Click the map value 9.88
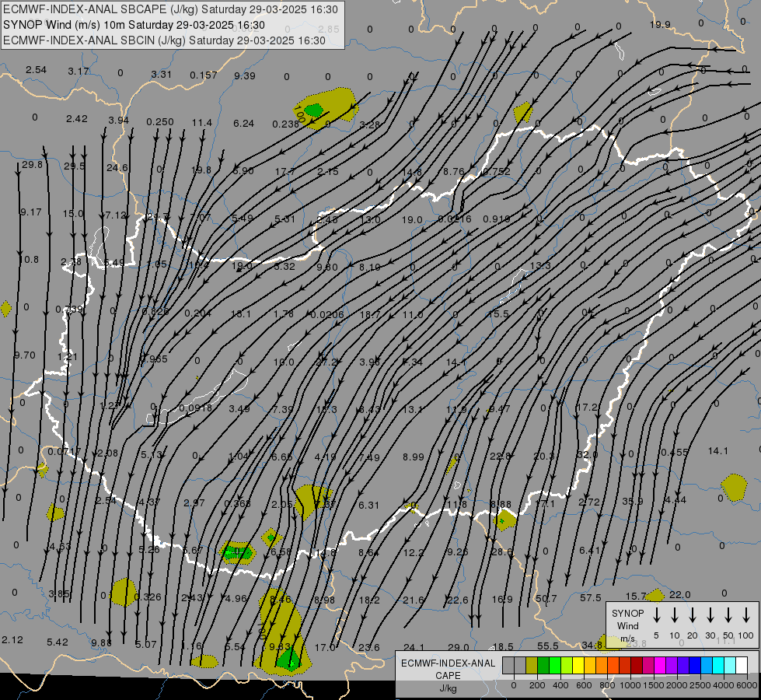Viewport: 761px width, 700px height. coord(101,642)
